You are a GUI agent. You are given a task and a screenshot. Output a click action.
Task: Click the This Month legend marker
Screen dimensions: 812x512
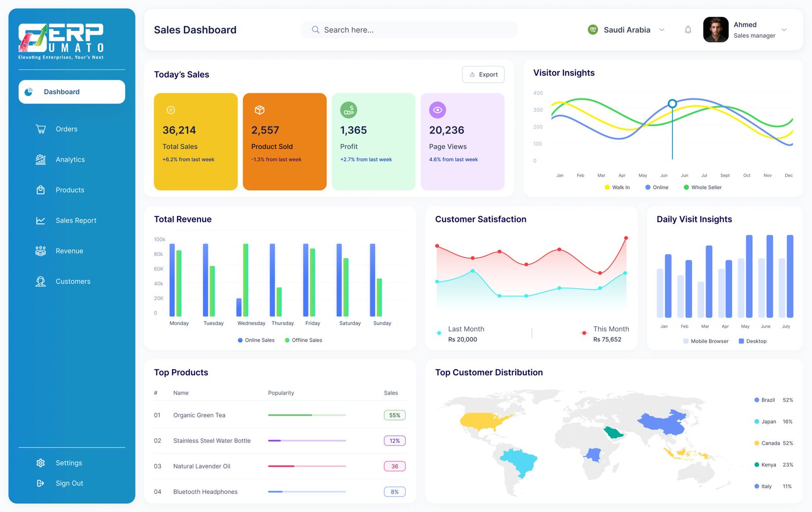(584, 333)
